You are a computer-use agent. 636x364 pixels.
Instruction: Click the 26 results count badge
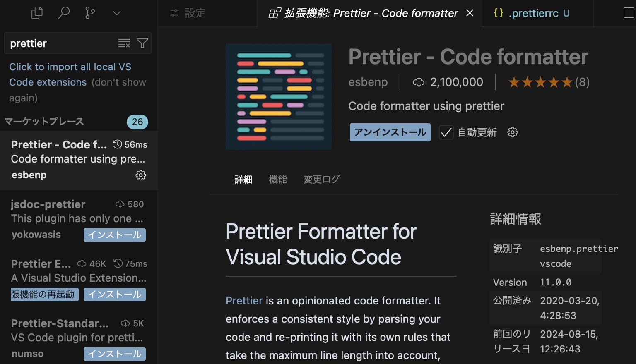click(137, 122)
